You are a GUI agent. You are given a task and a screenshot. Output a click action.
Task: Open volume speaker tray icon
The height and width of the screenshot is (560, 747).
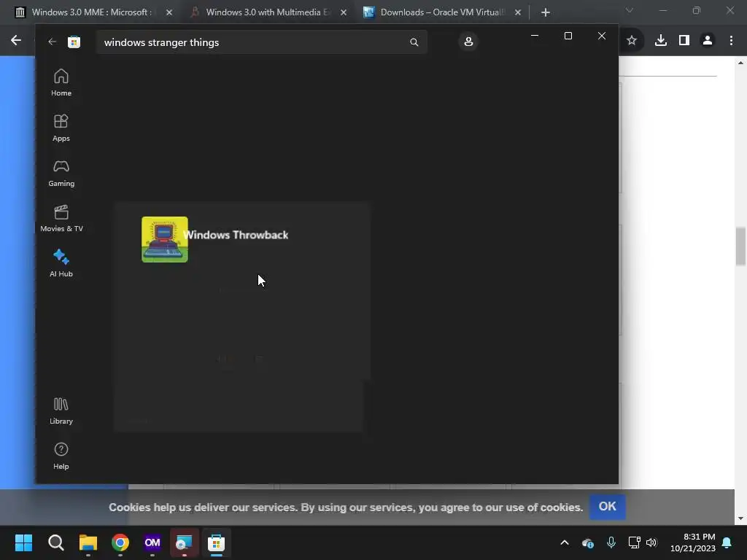pyautogui.click(x=651, y=542)
